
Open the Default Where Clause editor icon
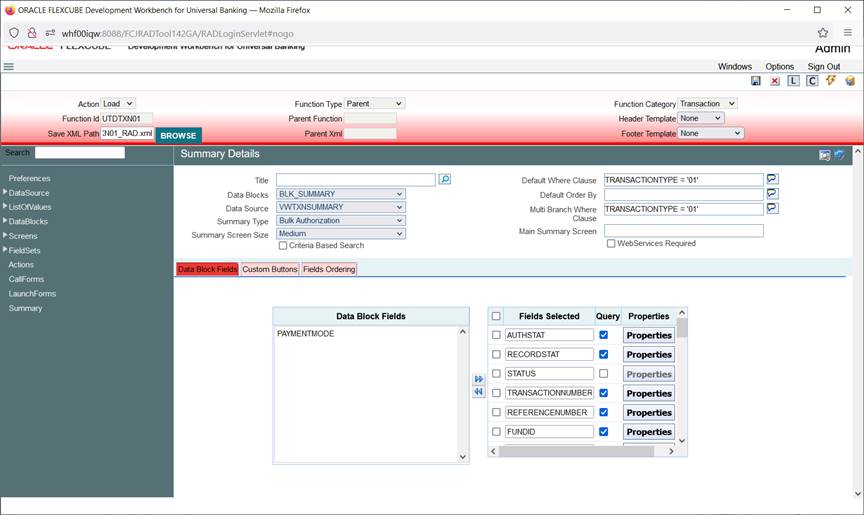coord(772,179)
